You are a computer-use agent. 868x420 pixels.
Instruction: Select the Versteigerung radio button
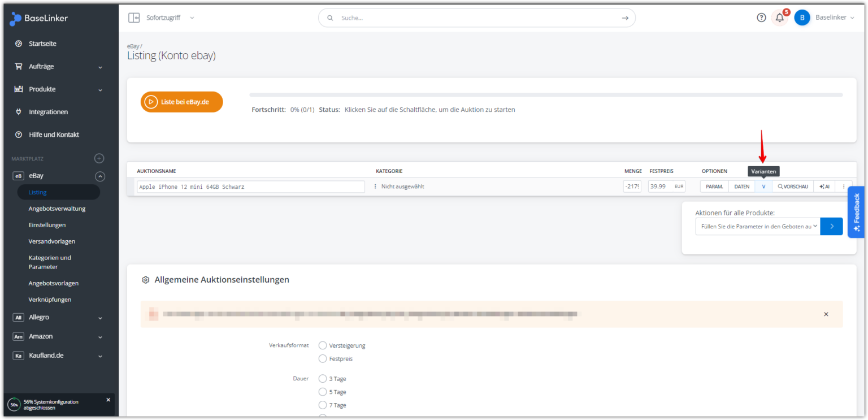click(323, 345)
